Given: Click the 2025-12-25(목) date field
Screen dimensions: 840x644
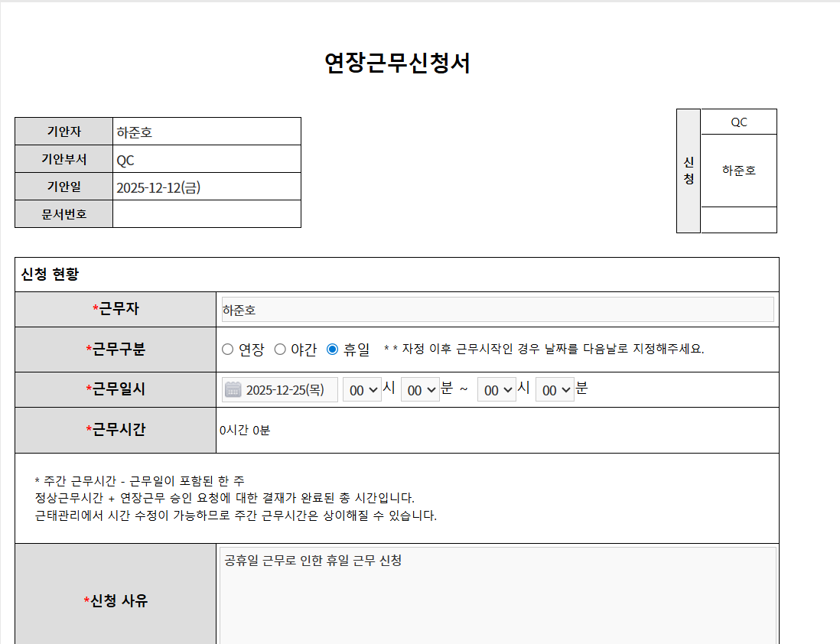Looking at the screenshot, I should (x=280, y=389).
